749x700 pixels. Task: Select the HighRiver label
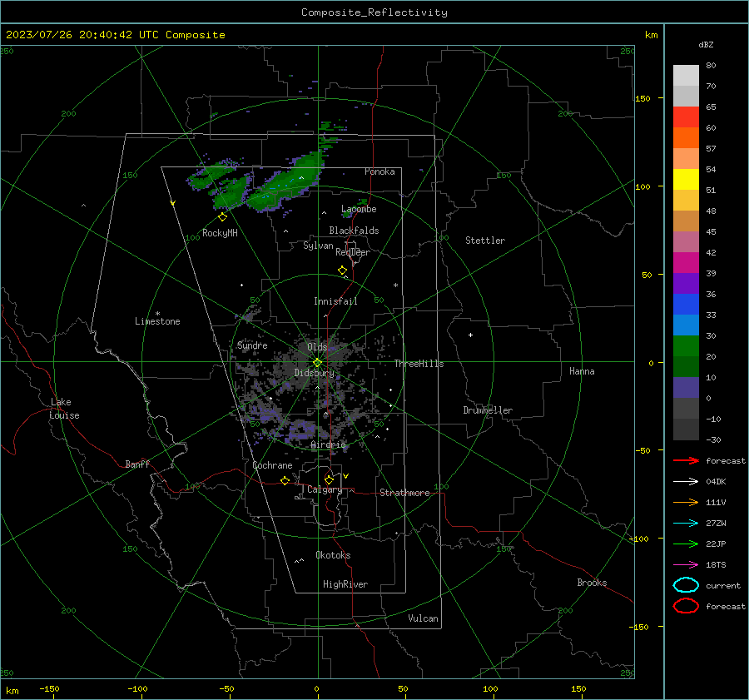click(x=345, y=584)
